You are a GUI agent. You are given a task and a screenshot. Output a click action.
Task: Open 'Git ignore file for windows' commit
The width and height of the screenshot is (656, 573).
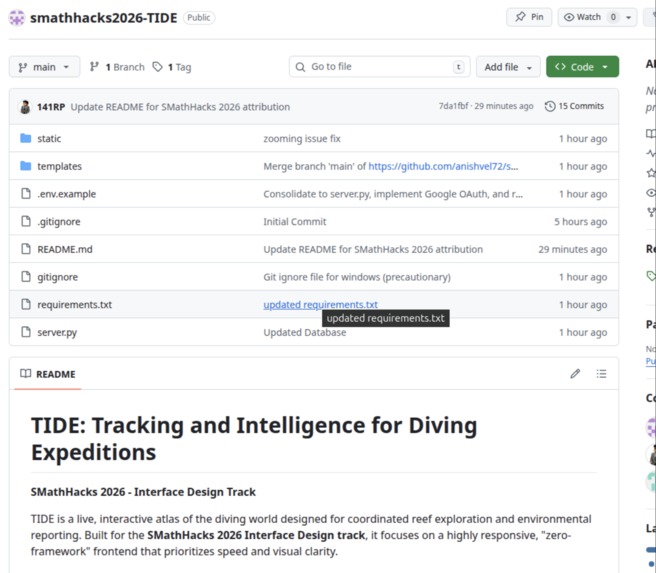tap(357, 277)
